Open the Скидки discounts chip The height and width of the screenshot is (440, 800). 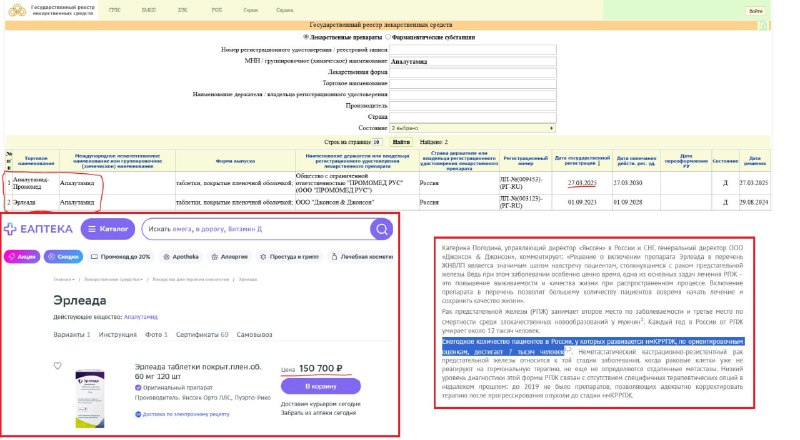coord(63,257)
